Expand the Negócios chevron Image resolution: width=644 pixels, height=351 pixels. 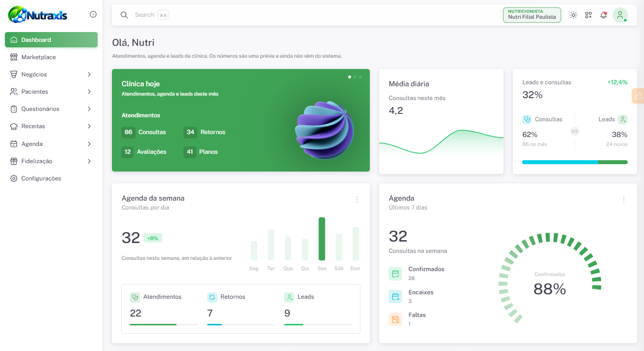point(89,74)
